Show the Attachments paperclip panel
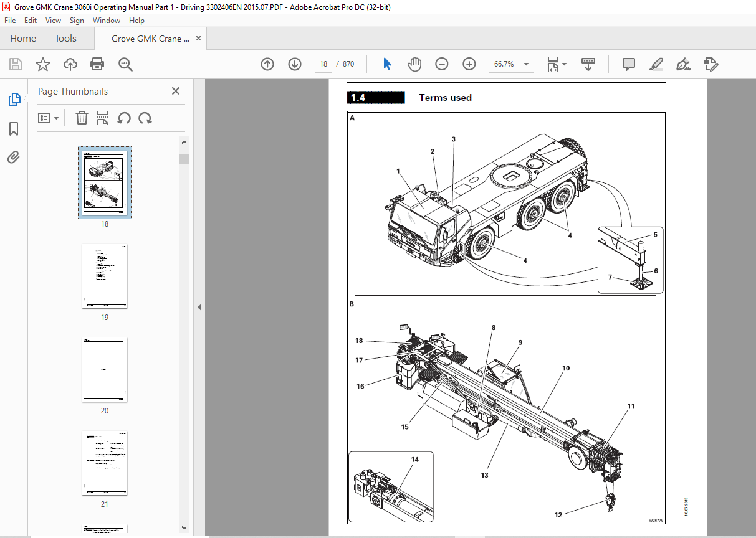Screen dimensions: 756x538 tap(14, 157)
